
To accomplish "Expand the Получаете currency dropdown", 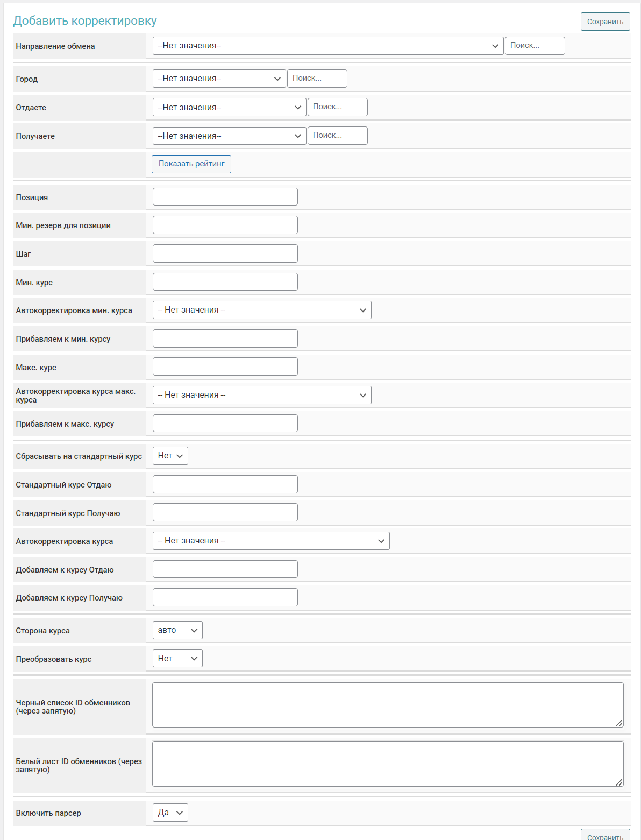I will click(229, 136).
